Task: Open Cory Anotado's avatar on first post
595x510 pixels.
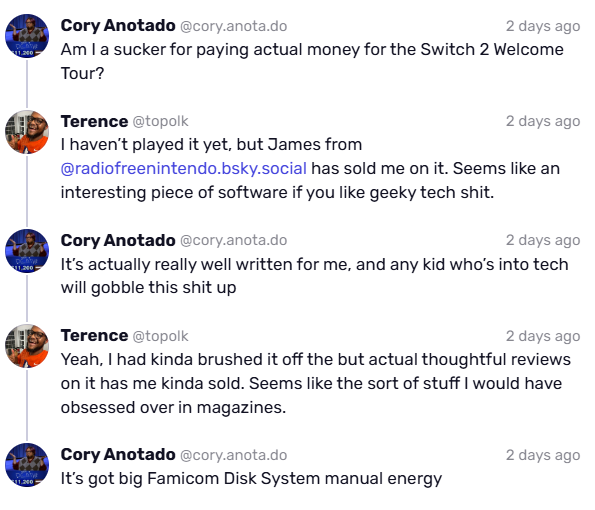Action: pos(27,36)
